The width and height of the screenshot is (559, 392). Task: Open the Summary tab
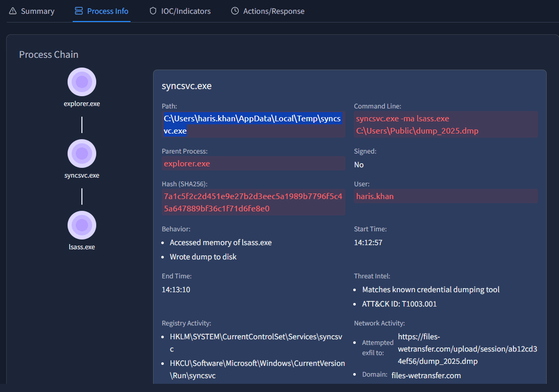37,11
